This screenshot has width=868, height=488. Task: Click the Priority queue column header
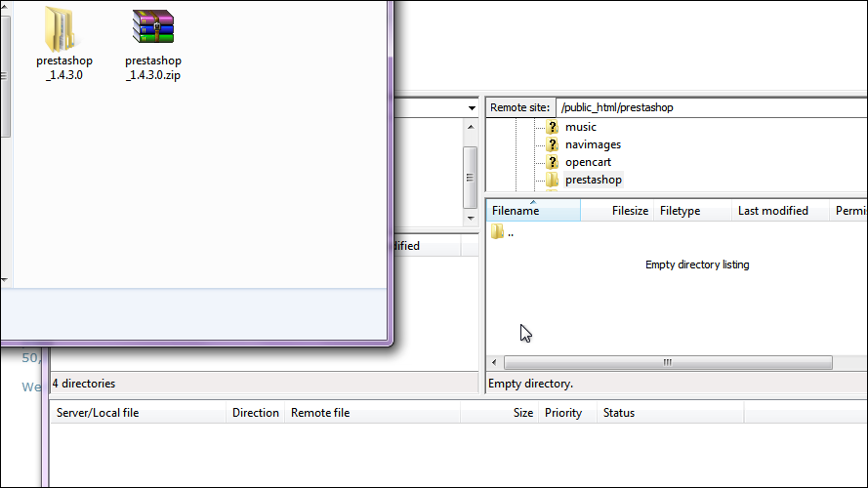pos(567,413)
